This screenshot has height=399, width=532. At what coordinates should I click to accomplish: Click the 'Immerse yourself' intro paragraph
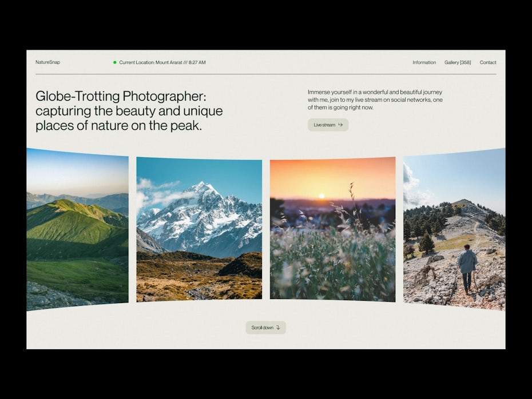coord(375,99)
